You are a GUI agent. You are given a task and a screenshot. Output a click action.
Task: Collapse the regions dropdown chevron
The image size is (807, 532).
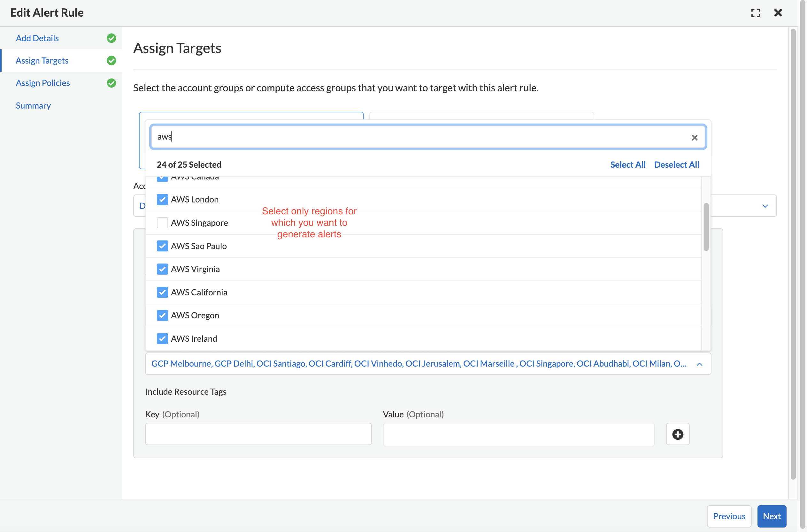pos(699,364)
